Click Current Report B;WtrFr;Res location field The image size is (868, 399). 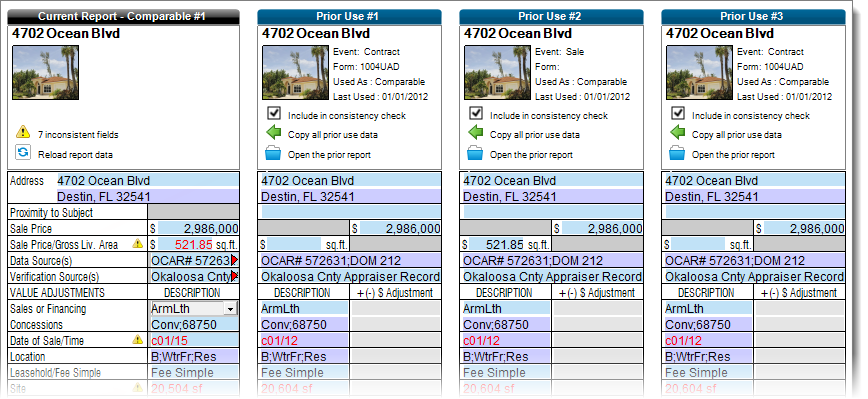[194, 356]
